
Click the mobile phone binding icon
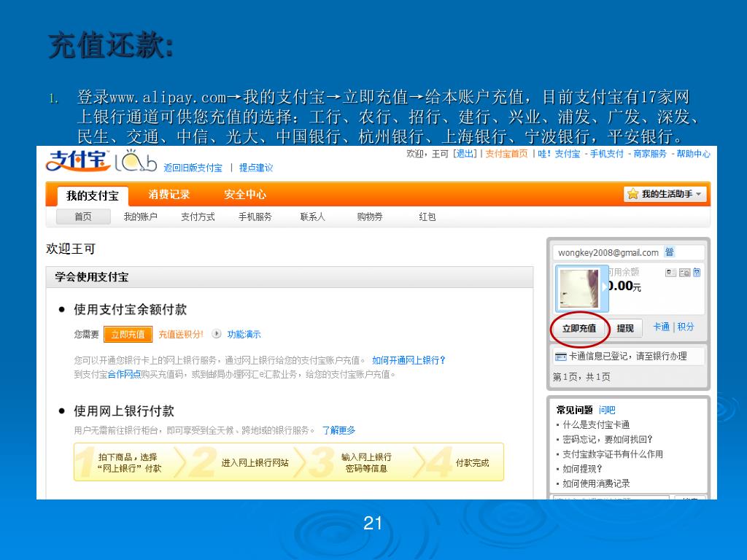[x=697, y=273]
